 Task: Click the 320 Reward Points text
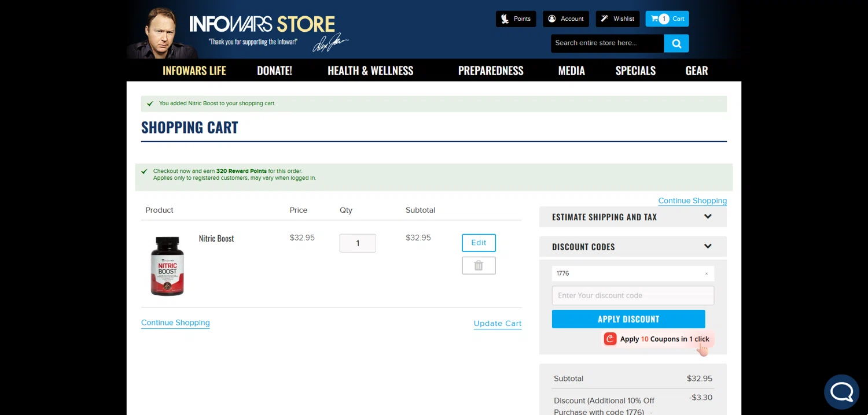coord(241,171)
